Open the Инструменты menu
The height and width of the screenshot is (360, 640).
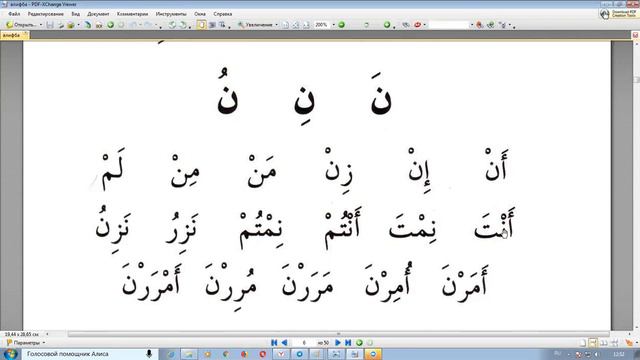tap(171, 14)
